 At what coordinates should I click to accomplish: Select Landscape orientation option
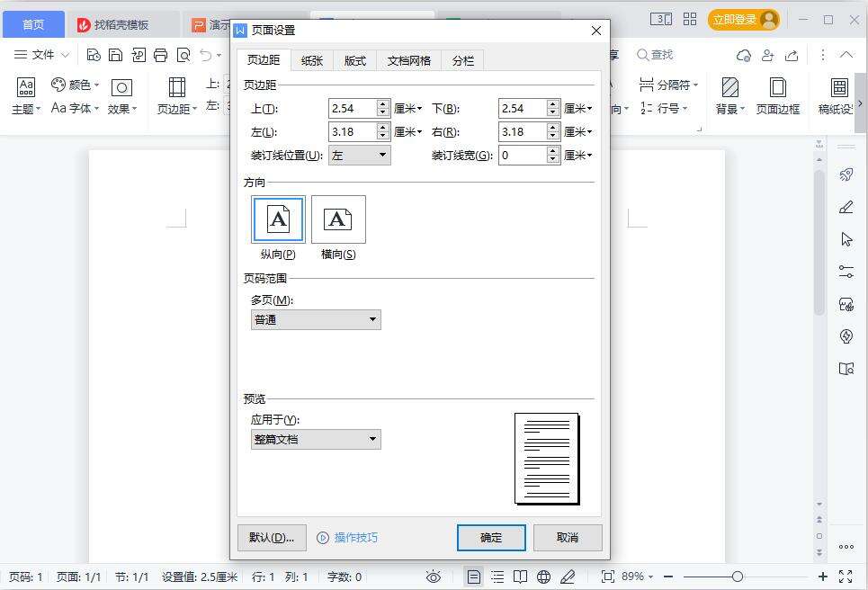point(338,219)
